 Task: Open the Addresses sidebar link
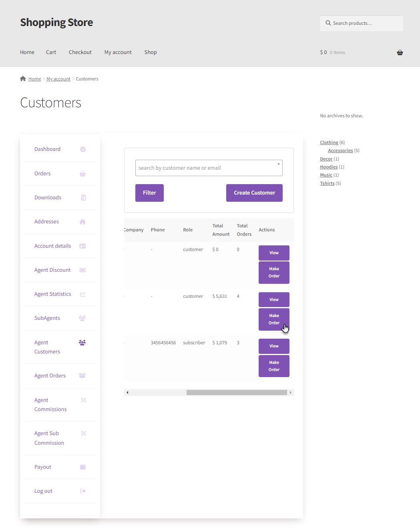coord(46,222)
